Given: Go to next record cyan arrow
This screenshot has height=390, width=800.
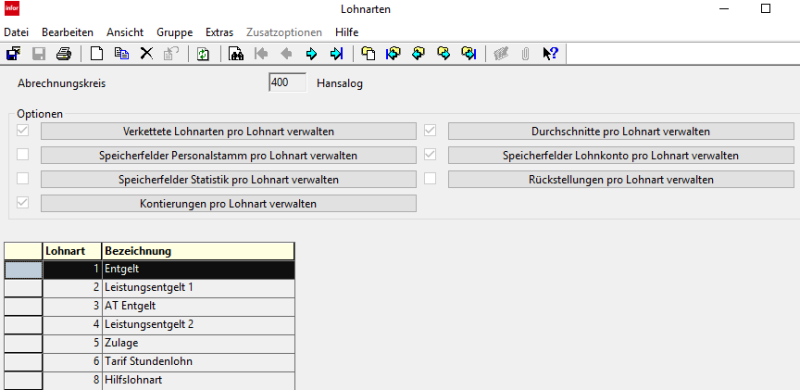Looking at the screenshot, I should pos(311,54).
